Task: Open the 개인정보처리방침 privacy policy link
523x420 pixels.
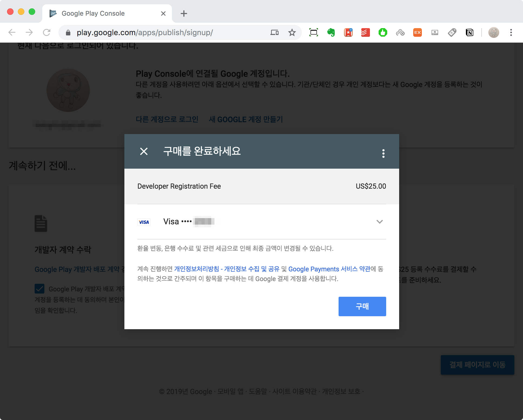Action: coord(197,269)
